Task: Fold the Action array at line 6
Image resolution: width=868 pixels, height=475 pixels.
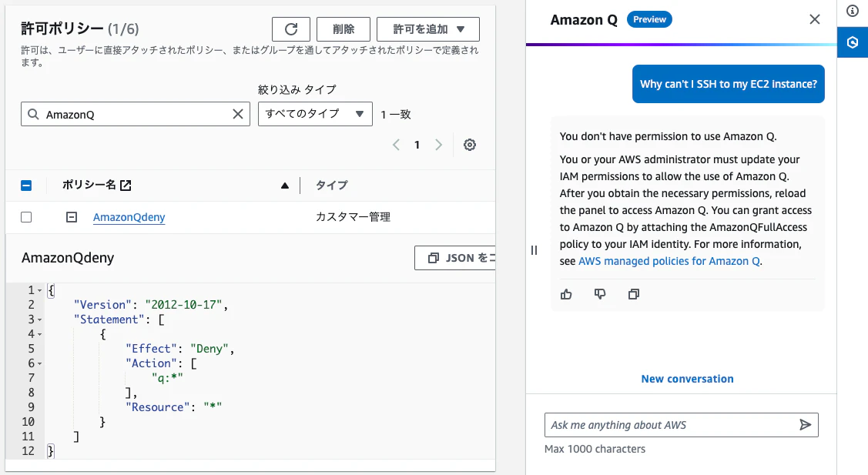Action: pyautogui.click(x=40, y=363)
